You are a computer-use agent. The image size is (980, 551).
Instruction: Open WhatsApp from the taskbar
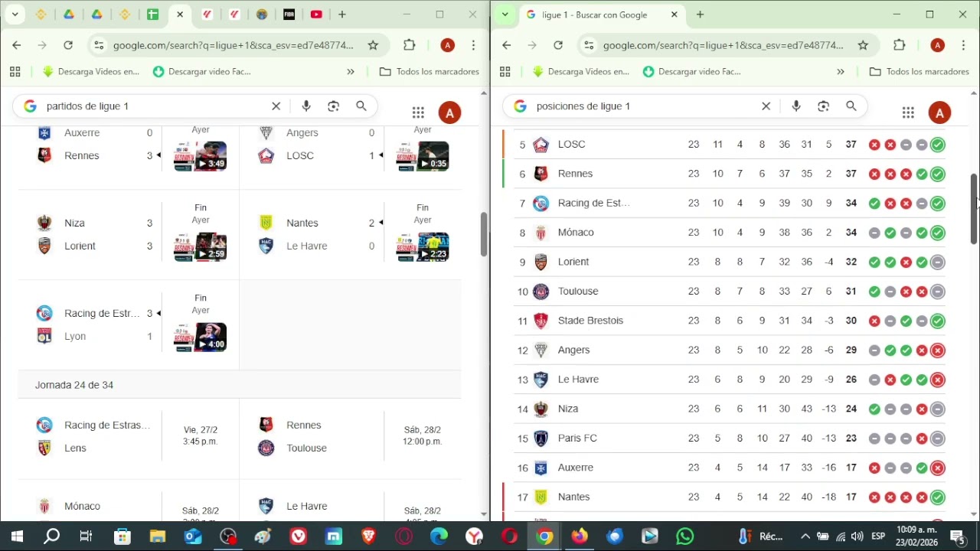685,536
